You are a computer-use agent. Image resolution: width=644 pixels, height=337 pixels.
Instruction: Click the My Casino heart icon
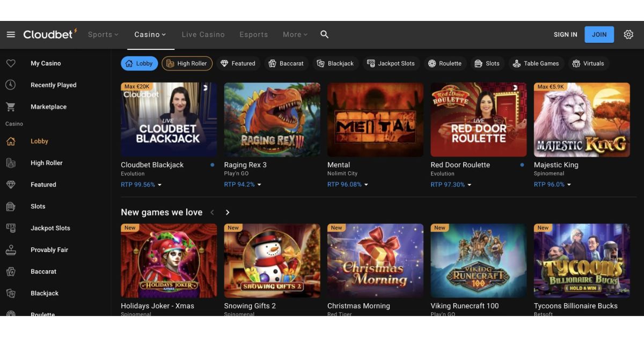point(11,63)
